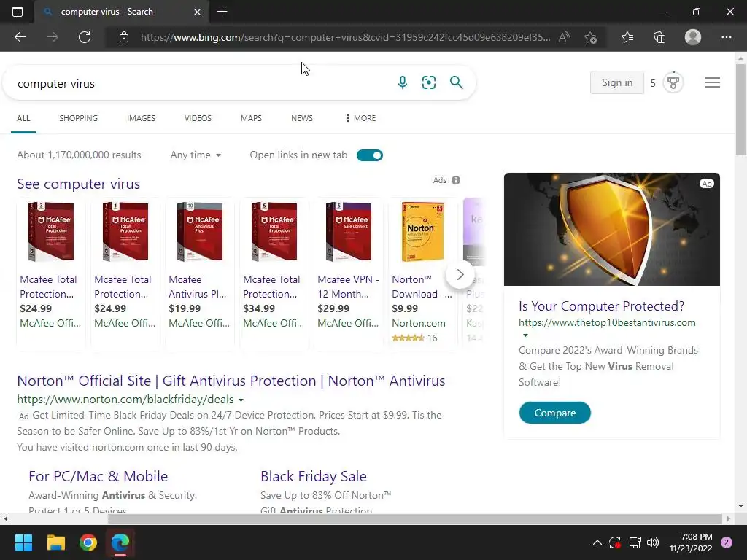
Task: Switch to the NEWS tab
Action: pos(302,118)
